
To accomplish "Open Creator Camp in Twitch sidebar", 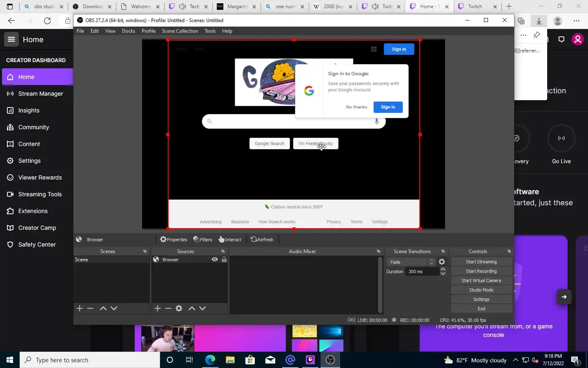I will (37, 228).
